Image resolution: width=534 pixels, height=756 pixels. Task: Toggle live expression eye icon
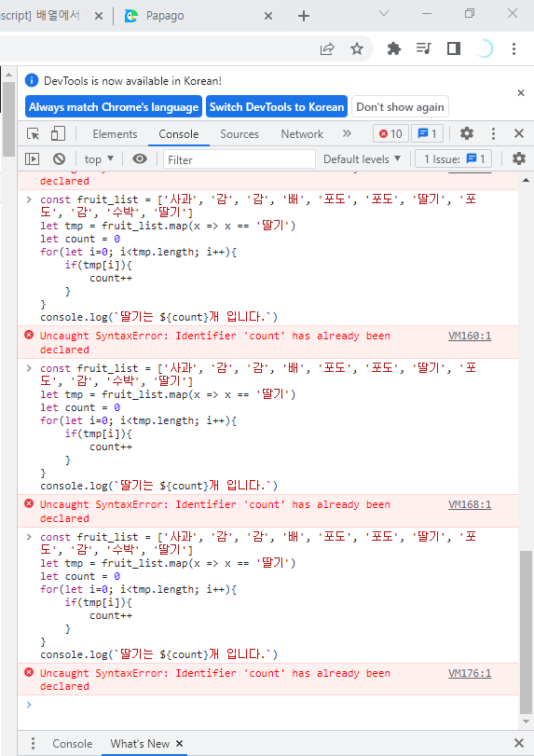coord(140,158)
